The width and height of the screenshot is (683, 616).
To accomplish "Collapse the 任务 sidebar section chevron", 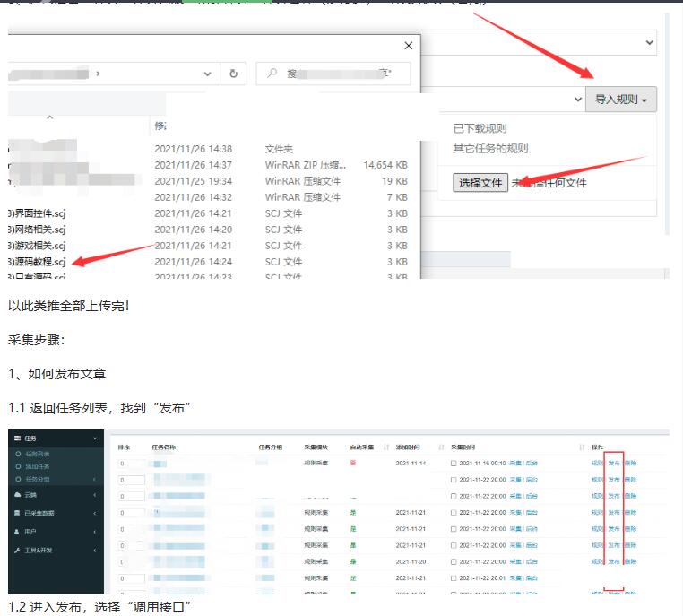I will (x=94, y=438).
